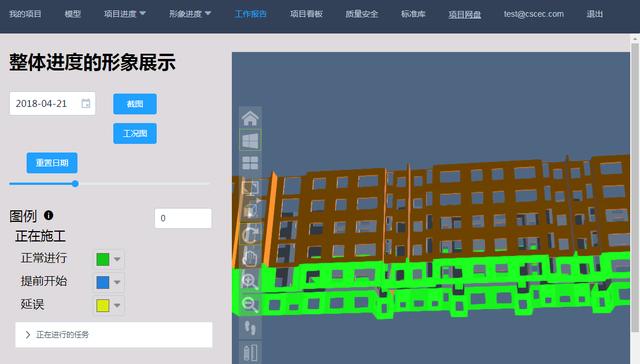640x364 pixels.
Task: Open the calendar picker icon in date field
Action: click(x=85, y=104)
